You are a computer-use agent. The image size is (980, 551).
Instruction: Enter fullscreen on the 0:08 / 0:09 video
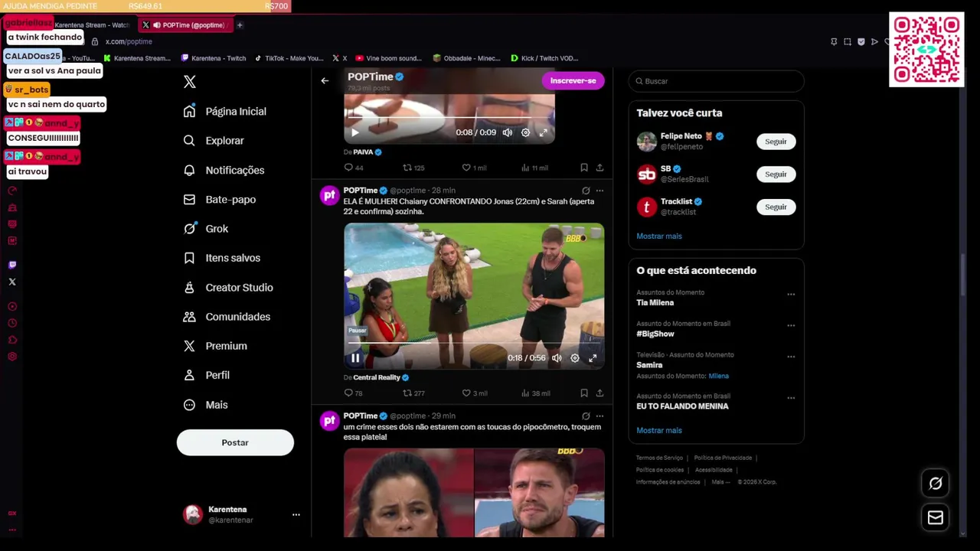tap(544, 132)
